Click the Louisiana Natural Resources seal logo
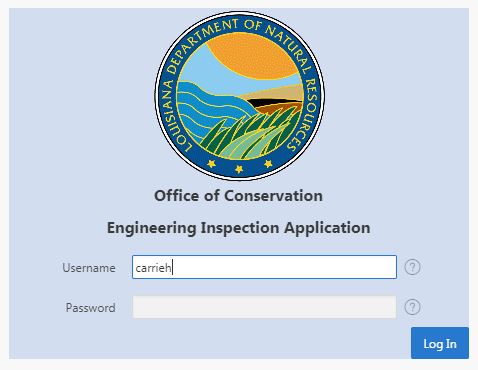Screen dimensions: 478x370 (240, 96)
